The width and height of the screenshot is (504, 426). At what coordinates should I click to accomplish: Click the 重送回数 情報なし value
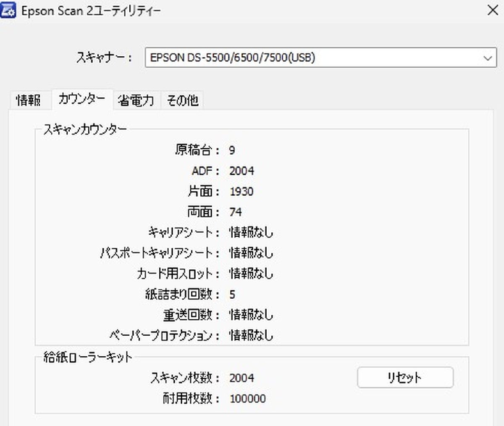251,315
